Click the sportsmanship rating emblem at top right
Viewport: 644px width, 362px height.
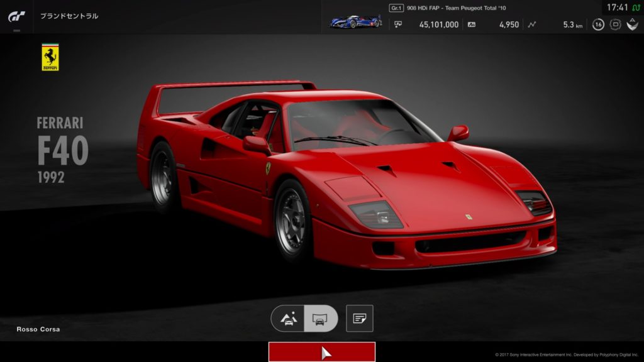pos(632,25)
